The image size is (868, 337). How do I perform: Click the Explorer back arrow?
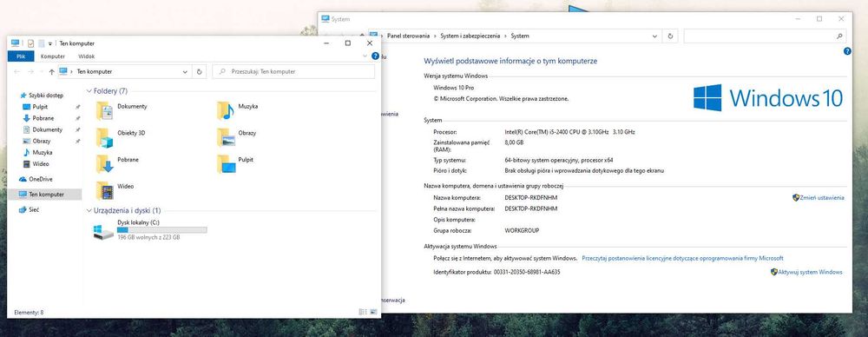17,71
